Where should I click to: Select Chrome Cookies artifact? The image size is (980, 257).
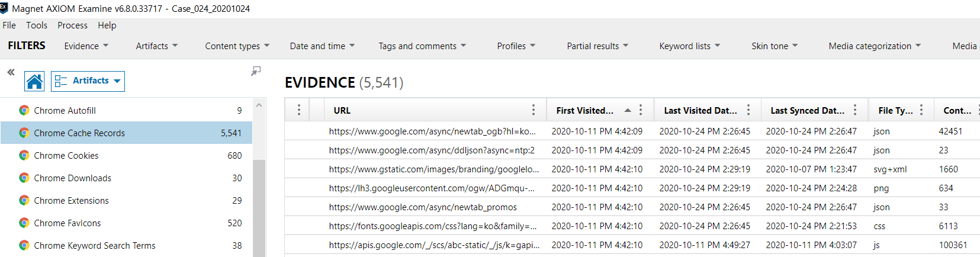point(126,155)
